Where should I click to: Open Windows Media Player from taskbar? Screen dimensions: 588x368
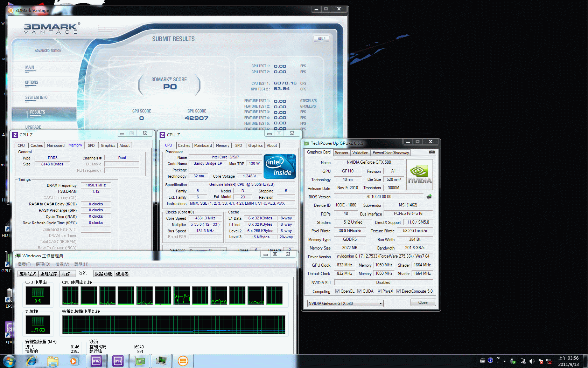click(73, 361)
